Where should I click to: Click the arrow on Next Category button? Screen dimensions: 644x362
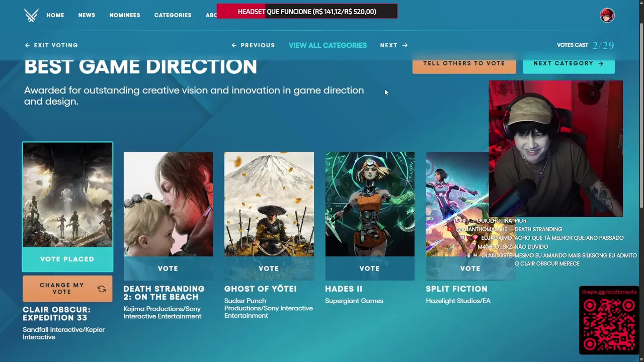click(601, 63)
